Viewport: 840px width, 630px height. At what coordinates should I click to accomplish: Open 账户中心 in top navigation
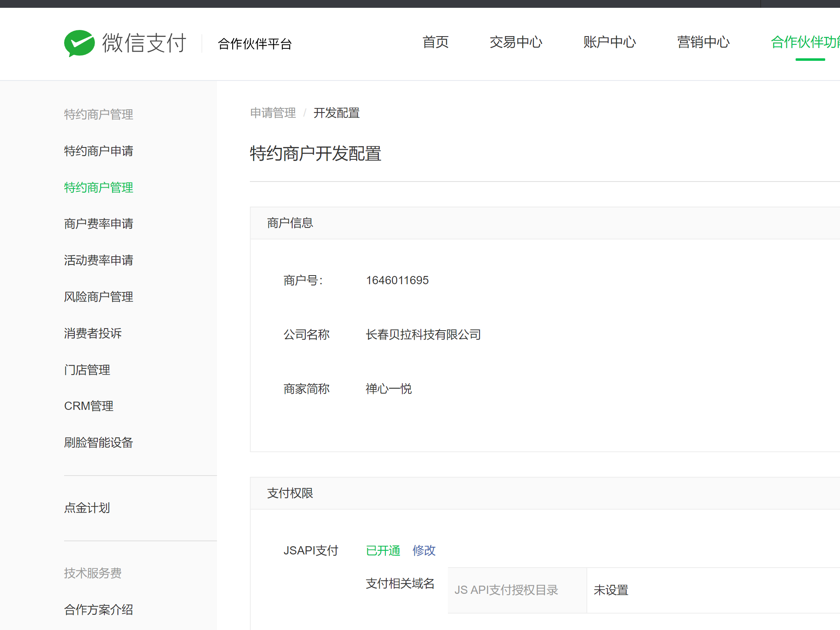point(609,42)
